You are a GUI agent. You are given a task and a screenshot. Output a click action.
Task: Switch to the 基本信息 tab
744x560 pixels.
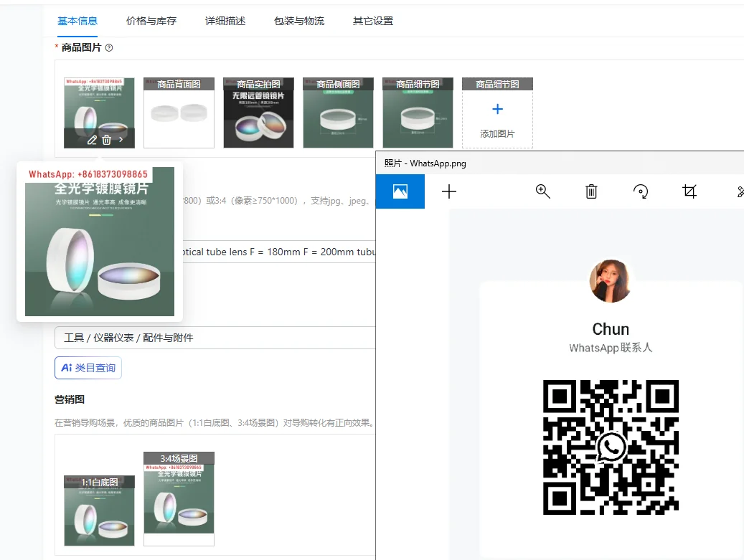click(77, 21)
